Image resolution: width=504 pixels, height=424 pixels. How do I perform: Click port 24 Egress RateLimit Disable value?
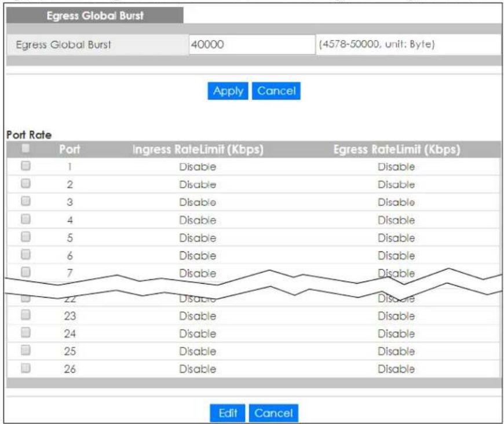(x=396, y=334)
